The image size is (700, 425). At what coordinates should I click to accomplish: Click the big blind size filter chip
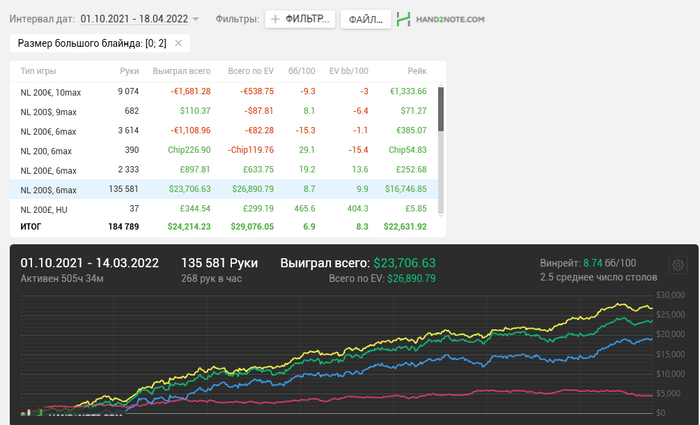(x=100, y=43)
